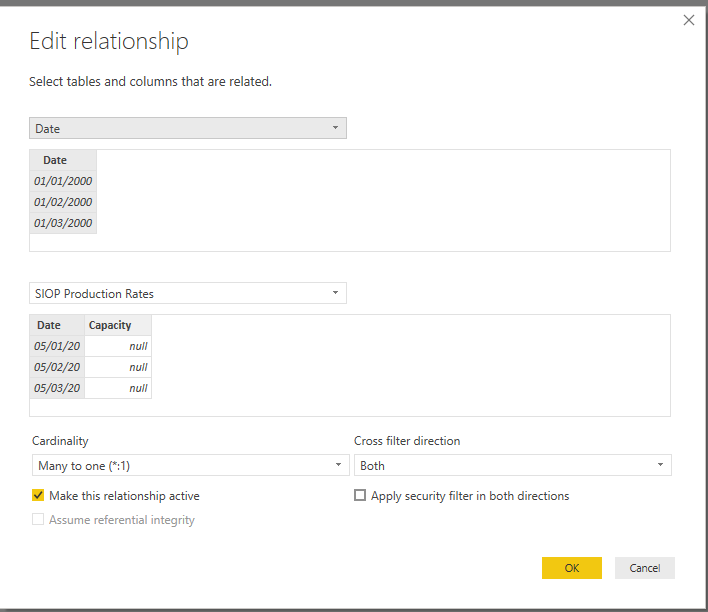Select the 05/02/20 cell
The image size is (708, 612).
(57, 367)
